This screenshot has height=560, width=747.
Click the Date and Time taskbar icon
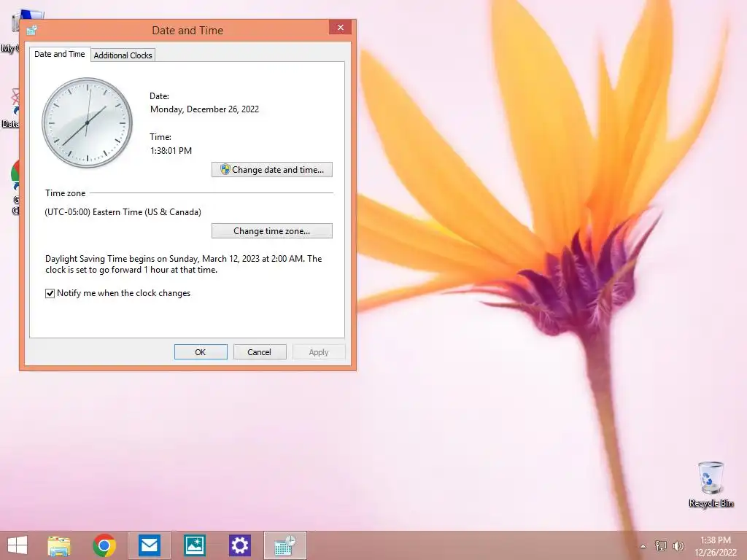click(x=285, y=545)
